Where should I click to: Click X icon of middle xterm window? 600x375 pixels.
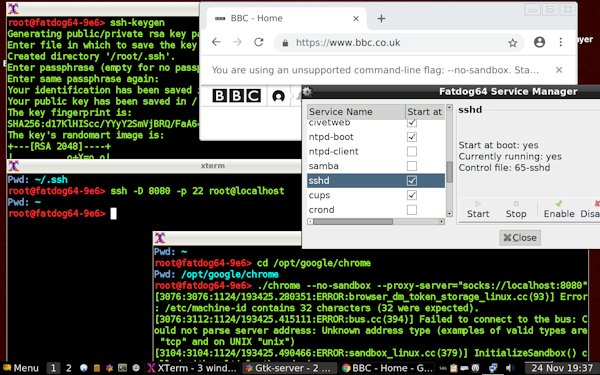click(13, 166)
